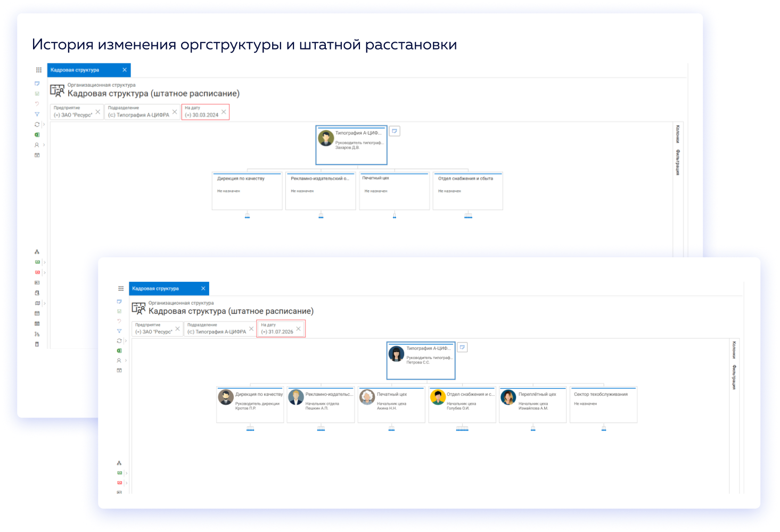Select the Печатный цех card in the 30.03.2024 window
780x532 pixels.
pos(395,191)
